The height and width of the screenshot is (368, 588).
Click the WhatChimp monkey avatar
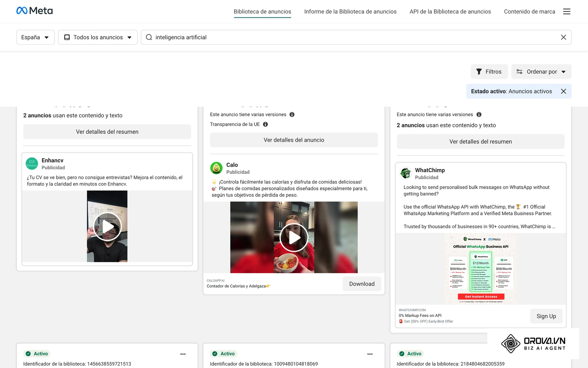406,173
